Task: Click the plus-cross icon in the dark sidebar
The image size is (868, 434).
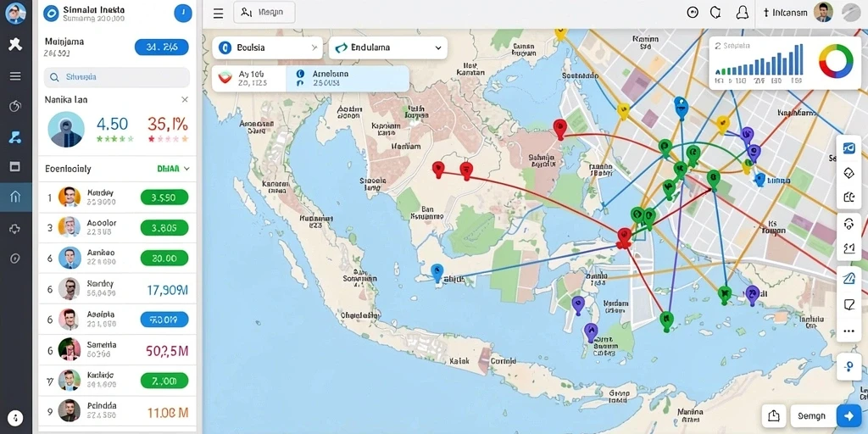Action: point(15,228)
